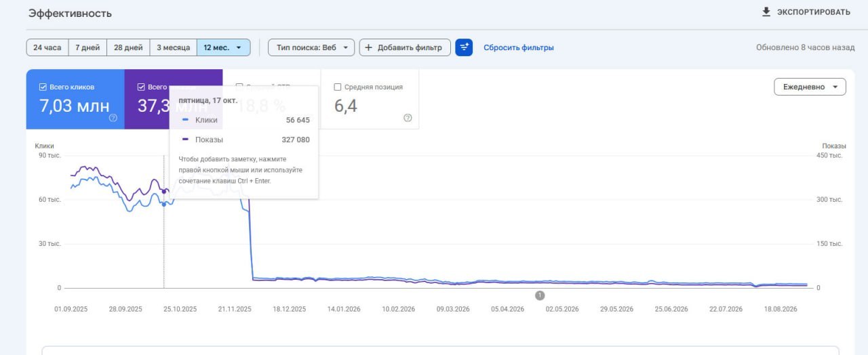Click the ЭКСПОРТИРОВАТЬ button
Viewport: 868px width, 355px height.
(x=806, y=12)
